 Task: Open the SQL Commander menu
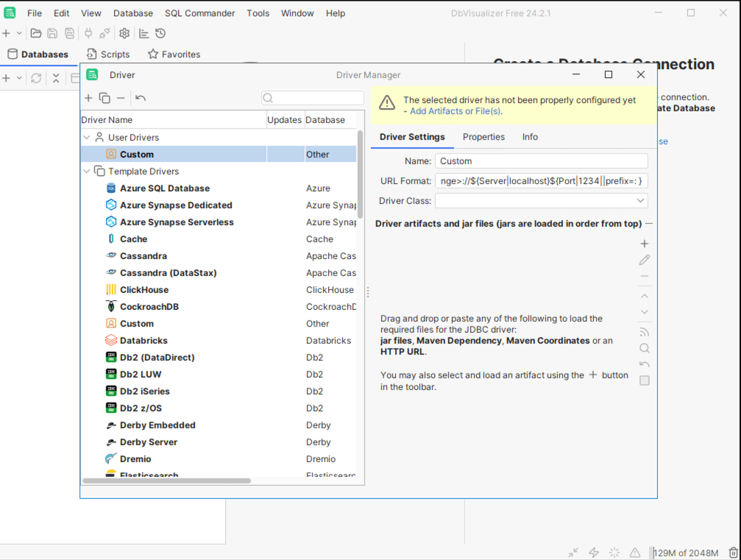click(199, 13)
